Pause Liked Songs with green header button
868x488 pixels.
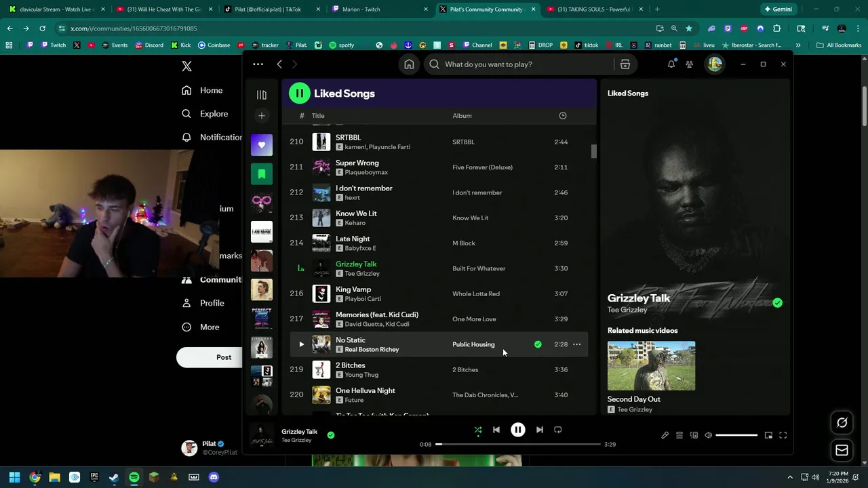pos(300,94)
